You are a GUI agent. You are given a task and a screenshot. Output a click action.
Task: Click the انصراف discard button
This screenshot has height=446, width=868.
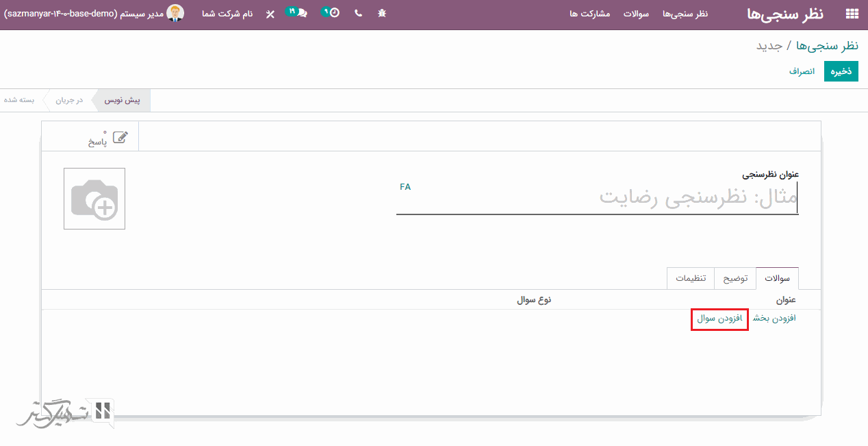[802, 71]
